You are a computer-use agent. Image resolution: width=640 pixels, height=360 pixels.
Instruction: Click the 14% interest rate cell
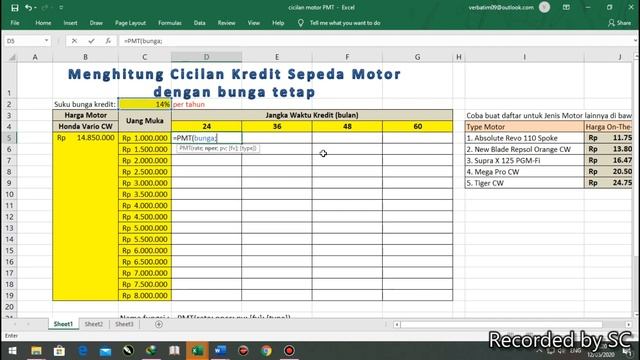tap(145, 104)
